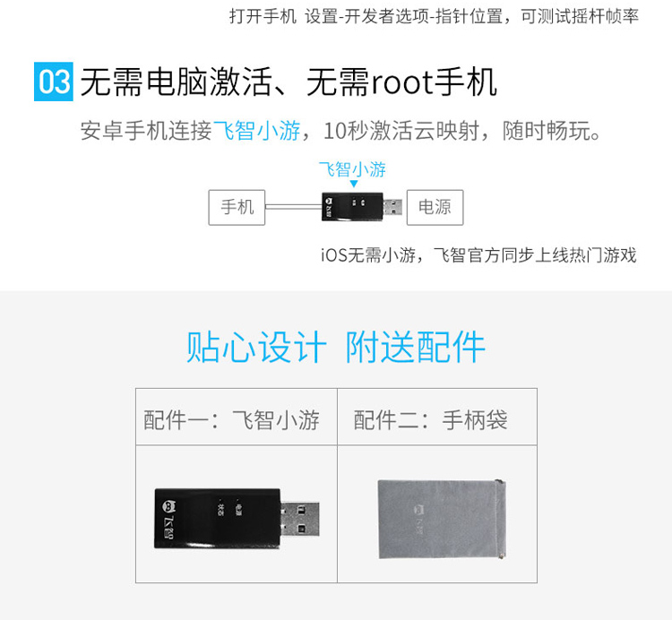Viewport: 672px width, 620px height.
Task: Click the 无需电脑激活、无需root手机 heading
Action: (x=289, y=82)
